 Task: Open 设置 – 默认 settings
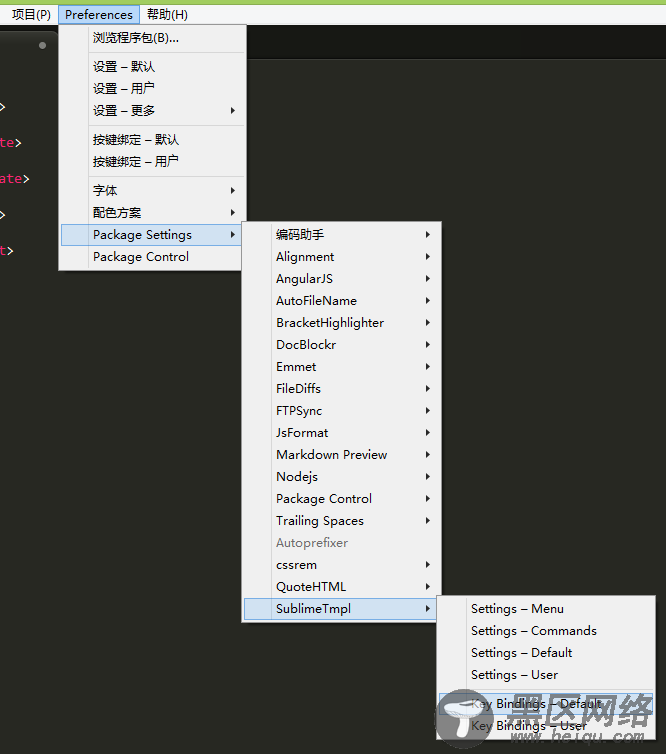(x=152, y=66)
